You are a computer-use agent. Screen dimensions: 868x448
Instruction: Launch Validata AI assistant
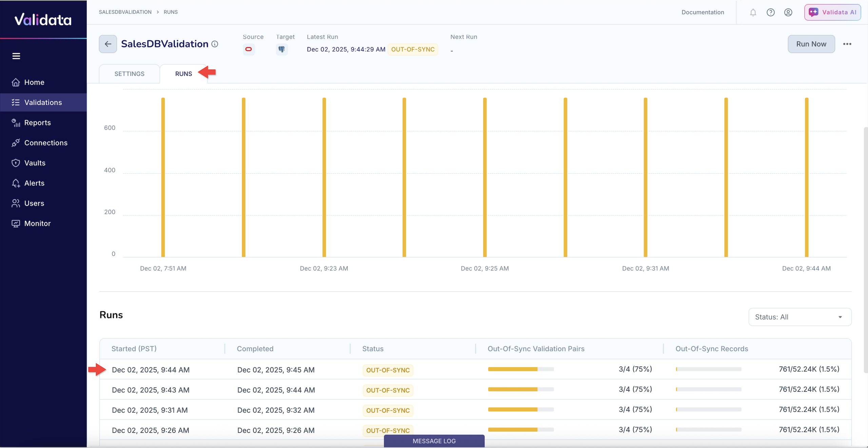point(833,12)
